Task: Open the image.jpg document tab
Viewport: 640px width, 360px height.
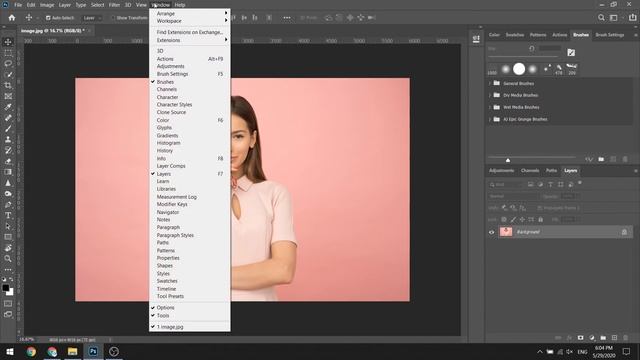Action: (x=53, y=31)
